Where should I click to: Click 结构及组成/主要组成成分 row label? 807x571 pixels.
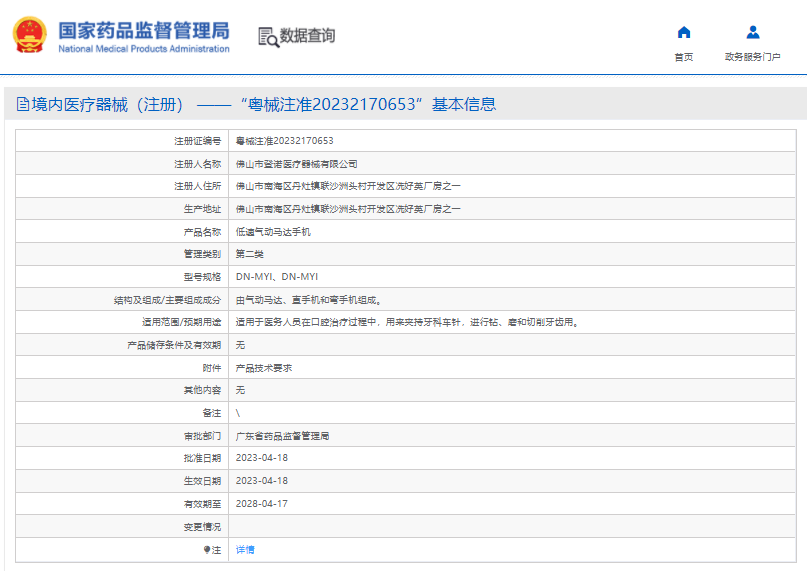coord(167,300)
